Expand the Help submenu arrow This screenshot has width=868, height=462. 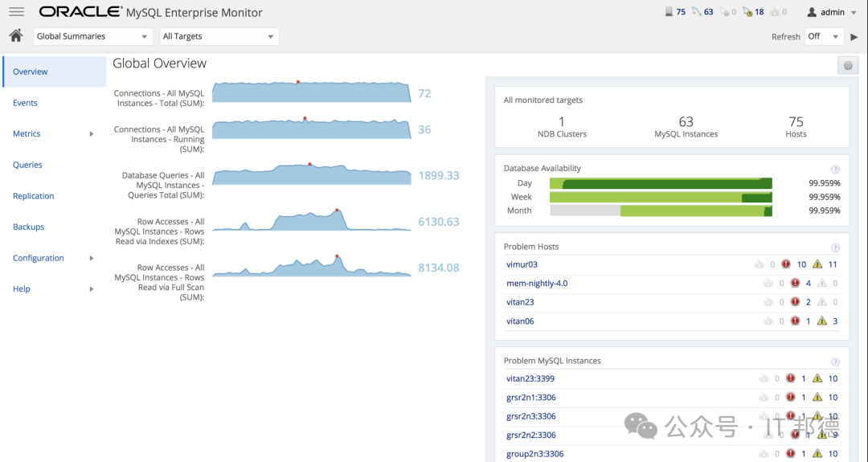[92, 288]
